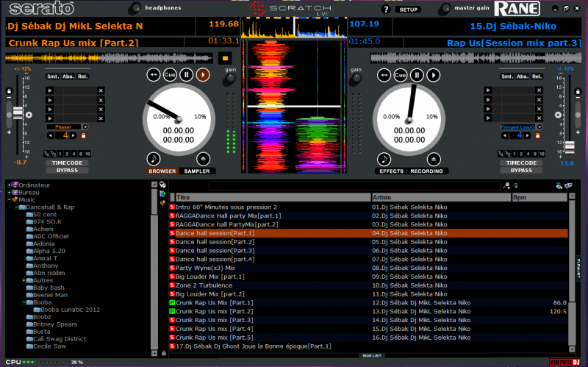
Task: Expand the Ordinateur tree node
Action: [10, 185]
